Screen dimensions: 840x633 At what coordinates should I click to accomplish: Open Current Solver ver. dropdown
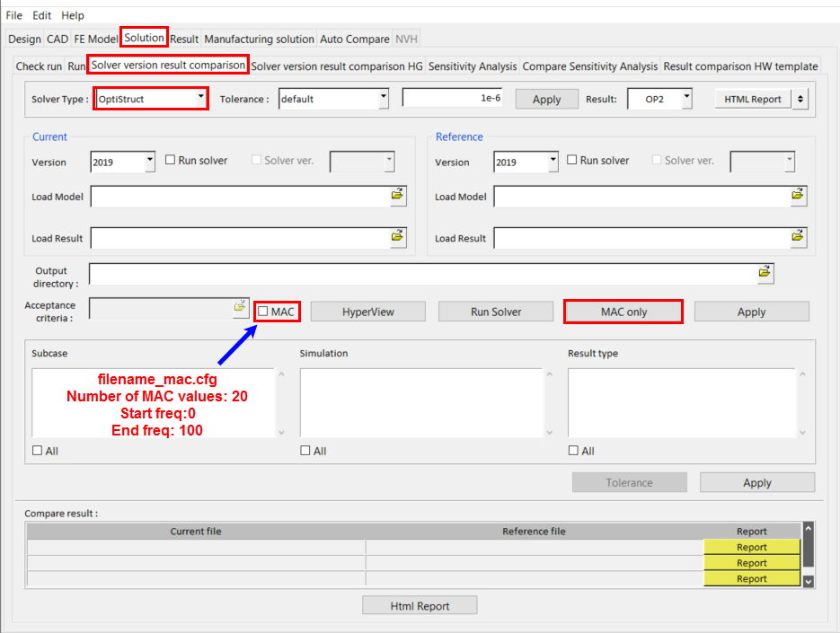coord(390,162)
